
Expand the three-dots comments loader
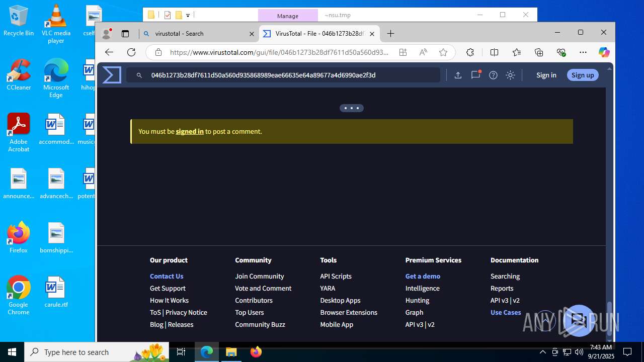pyautogui.click(x=352, y=108)
